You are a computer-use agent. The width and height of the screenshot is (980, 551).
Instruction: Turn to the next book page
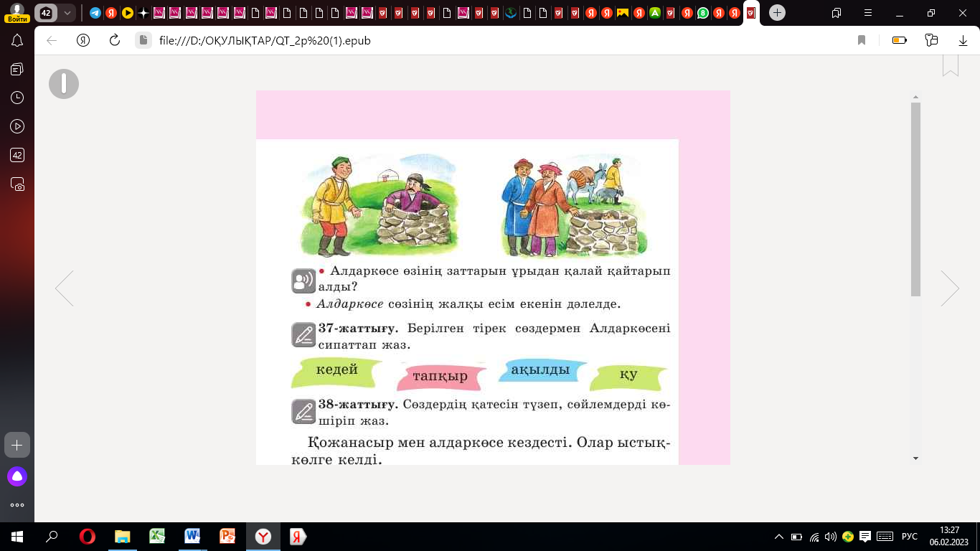click(x=950, y=288)
